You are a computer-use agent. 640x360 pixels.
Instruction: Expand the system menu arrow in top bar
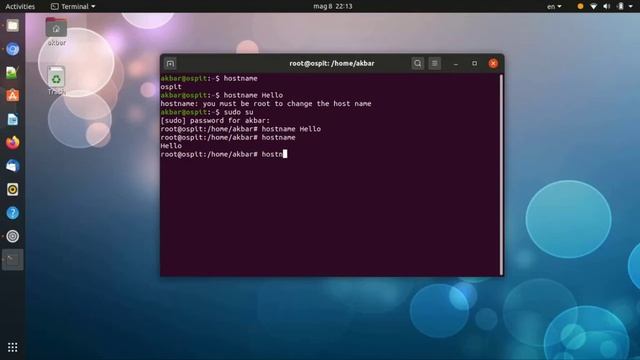click(x=631, y=6)
